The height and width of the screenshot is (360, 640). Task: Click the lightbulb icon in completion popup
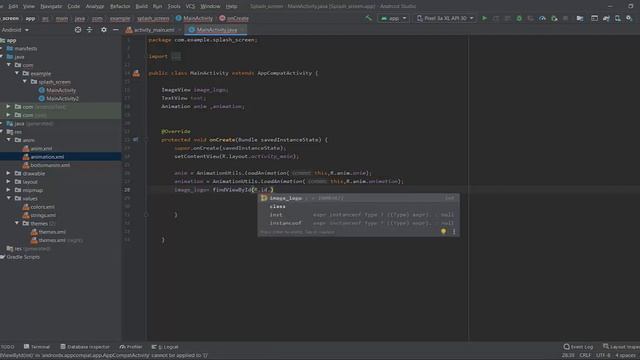(443, 231)
